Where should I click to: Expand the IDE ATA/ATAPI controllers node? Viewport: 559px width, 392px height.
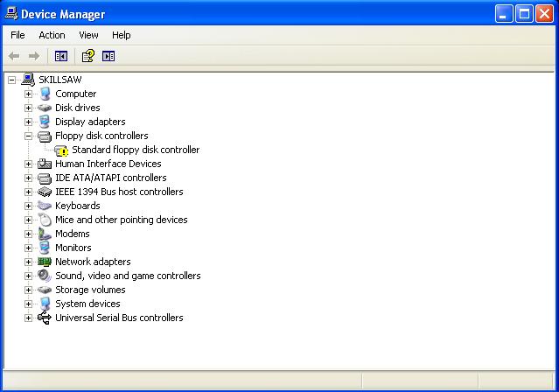click(29, 178)
